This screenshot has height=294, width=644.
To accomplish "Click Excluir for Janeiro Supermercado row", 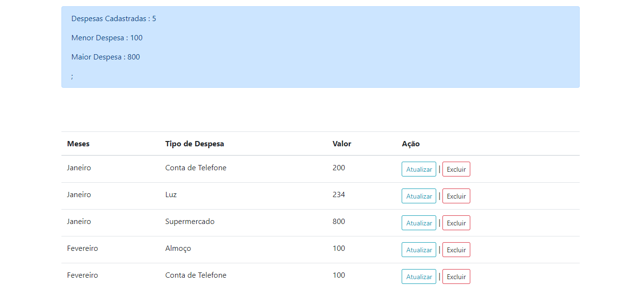I will pos(456,223).
